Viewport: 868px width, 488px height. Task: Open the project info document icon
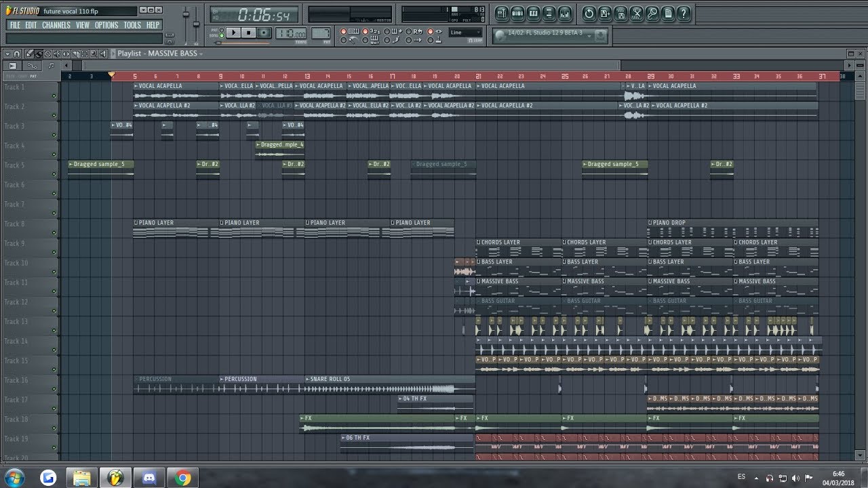(668, 13)
